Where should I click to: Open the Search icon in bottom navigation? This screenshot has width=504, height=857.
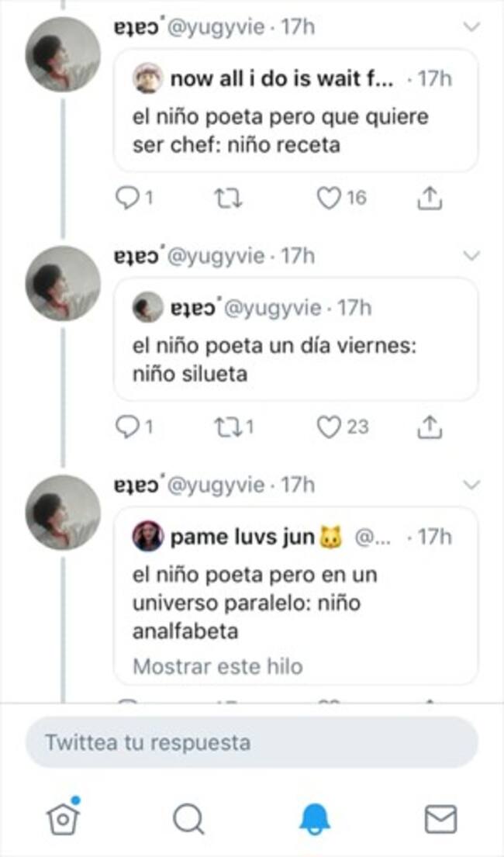point(189,817)
